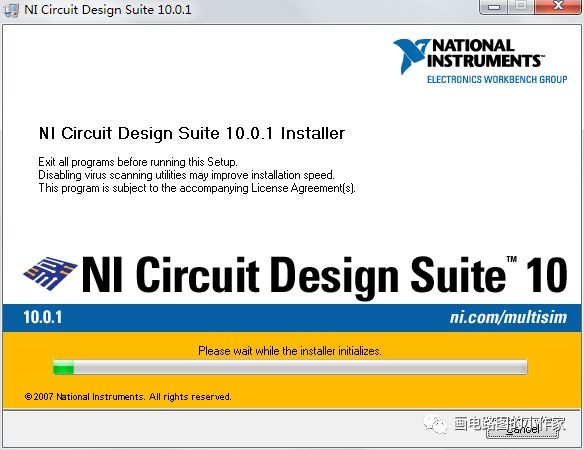Click the 2007 National Instruments copyright notice
Viewport: 584px width, 450px height.
click(x=128, y=397)
